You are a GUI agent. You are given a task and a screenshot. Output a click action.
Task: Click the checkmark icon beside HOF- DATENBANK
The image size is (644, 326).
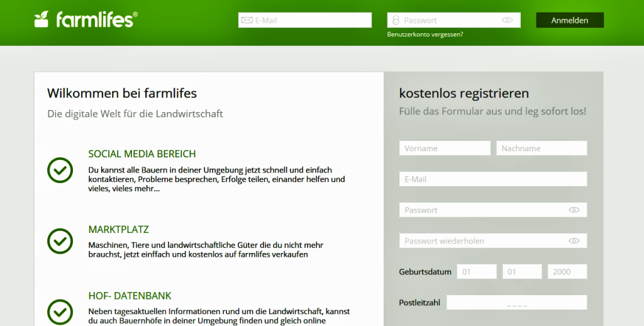(60, 312)
